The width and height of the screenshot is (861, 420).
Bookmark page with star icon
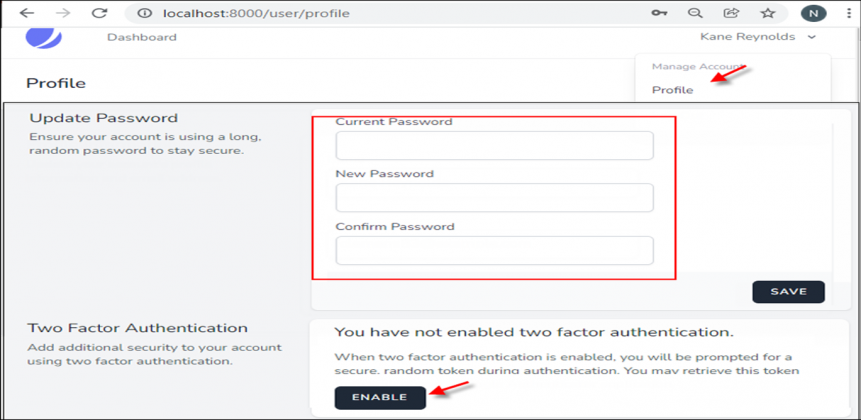(x=768, y=13)
